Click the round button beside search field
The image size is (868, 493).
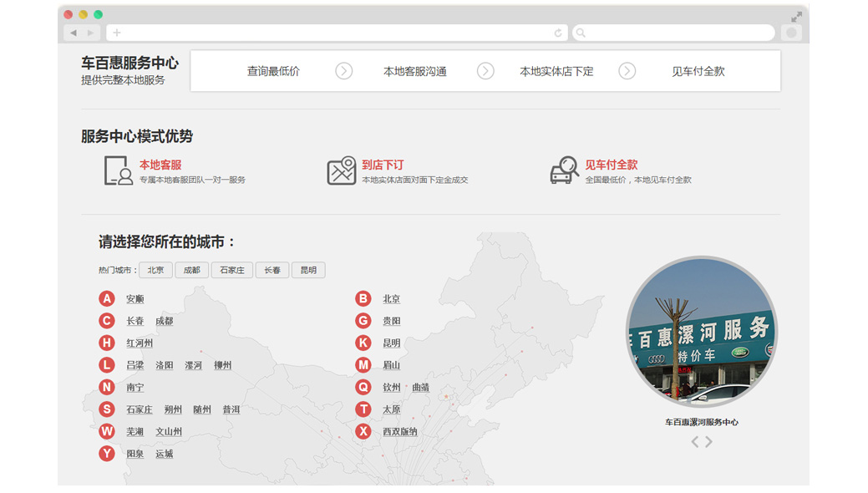[792, 33]
